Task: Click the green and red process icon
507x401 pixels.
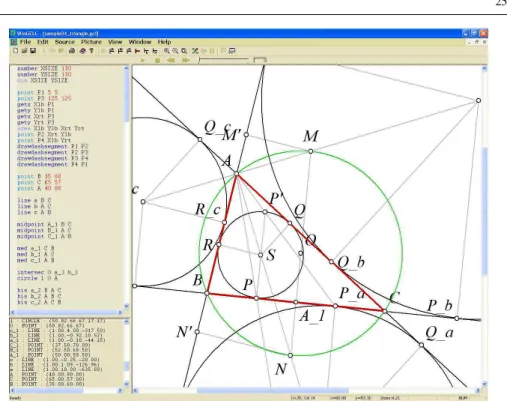Action: [195, 51]
